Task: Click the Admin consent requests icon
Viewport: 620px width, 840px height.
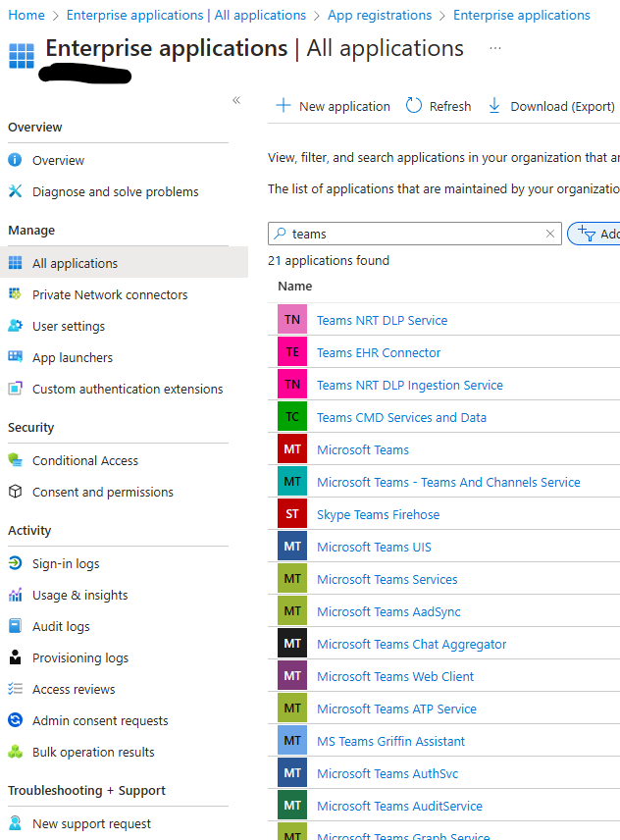Action: pos(15,720)
